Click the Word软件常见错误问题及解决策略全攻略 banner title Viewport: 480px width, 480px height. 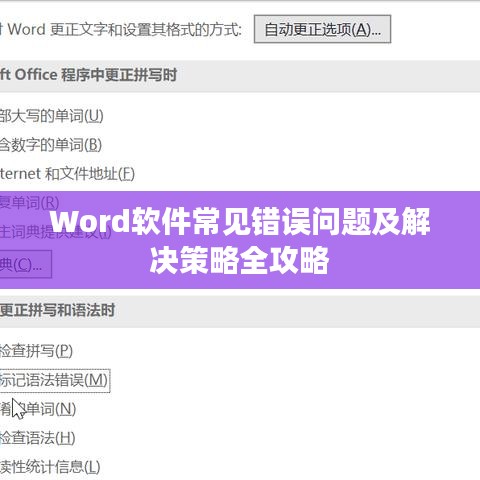(240, 240)
